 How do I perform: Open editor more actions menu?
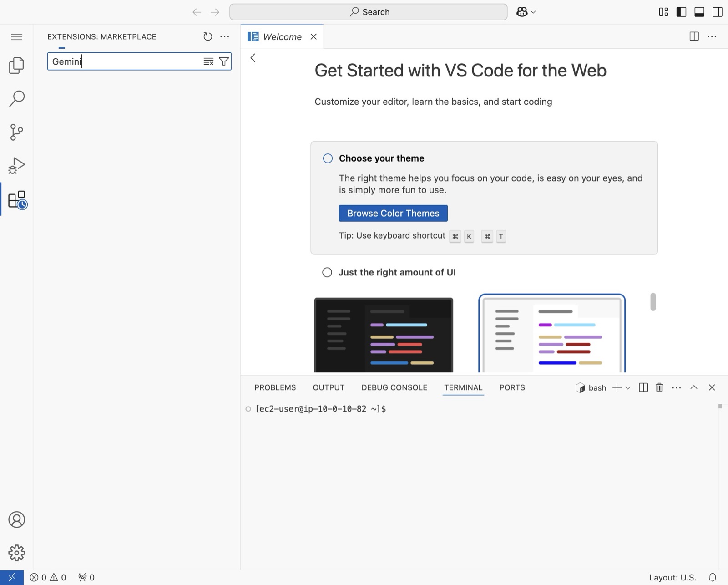[712, 36]
